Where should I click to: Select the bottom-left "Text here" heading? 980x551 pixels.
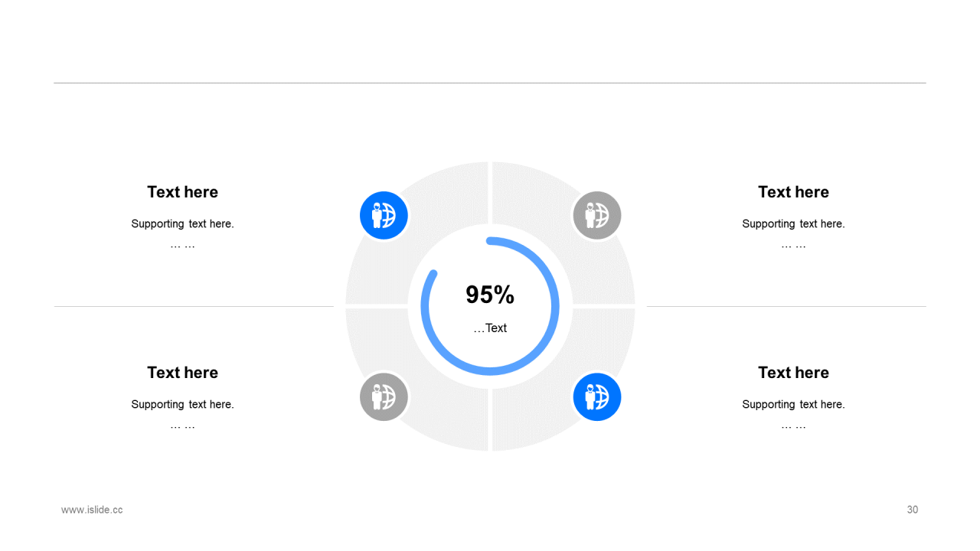coord(182,373)
